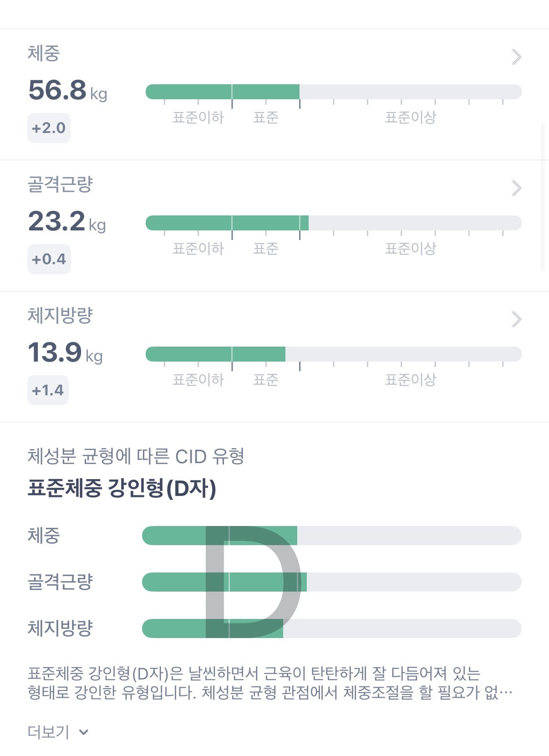Screen dimensions: 549x756
Task: Tap the CID chart 체지방량 bar
Action: pyautogui.click(x=332, y=628)
